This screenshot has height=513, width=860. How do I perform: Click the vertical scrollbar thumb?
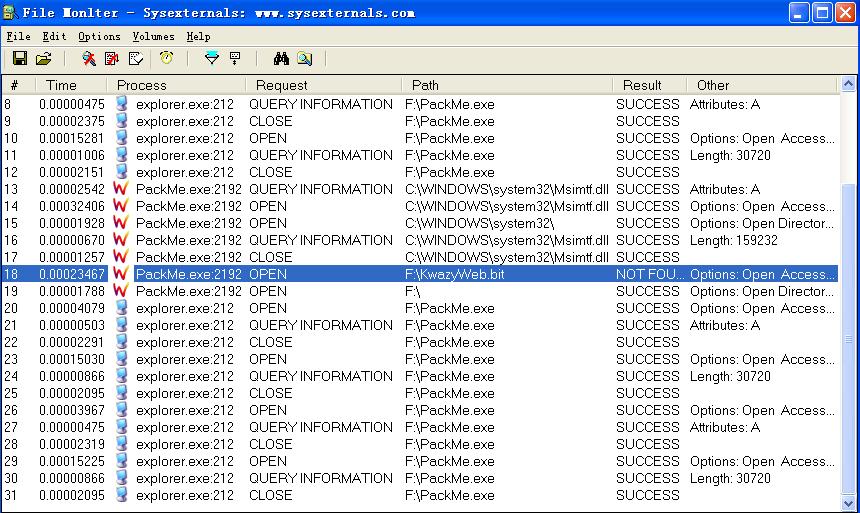click(x=848, y=339)
